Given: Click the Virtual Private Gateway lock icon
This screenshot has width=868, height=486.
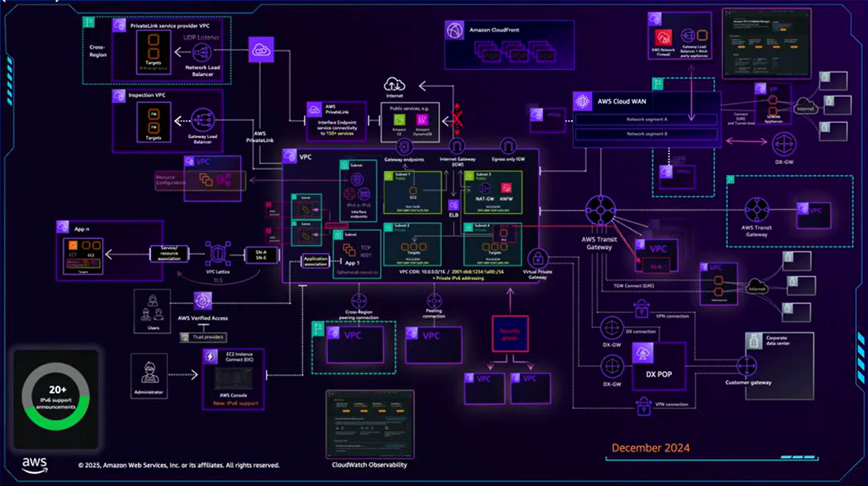Looking at the screenshot, I should click(539, 259).
